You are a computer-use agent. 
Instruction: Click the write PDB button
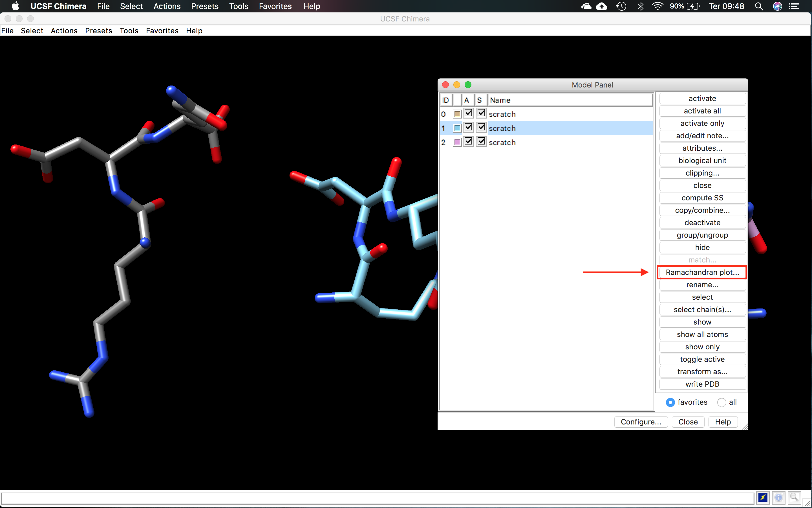point(702,384)
